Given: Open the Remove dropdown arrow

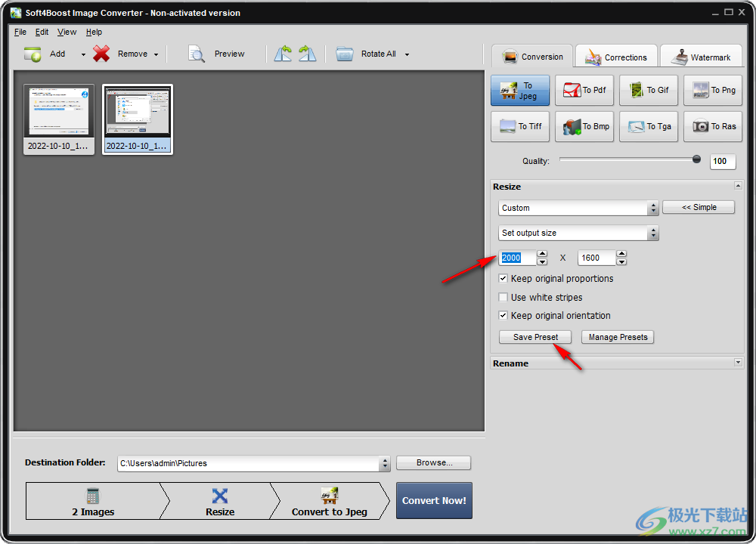Looking at the screenshot, I should coord(156,54).
